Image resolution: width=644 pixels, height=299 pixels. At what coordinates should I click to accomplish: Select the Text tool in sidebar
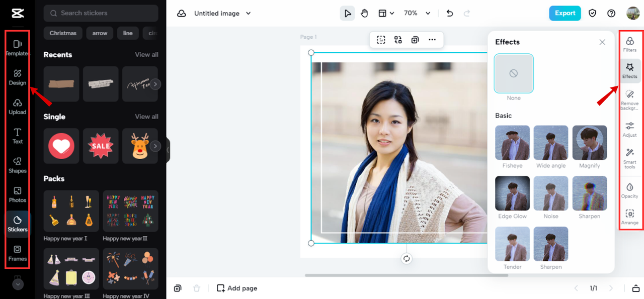point(18,136)
